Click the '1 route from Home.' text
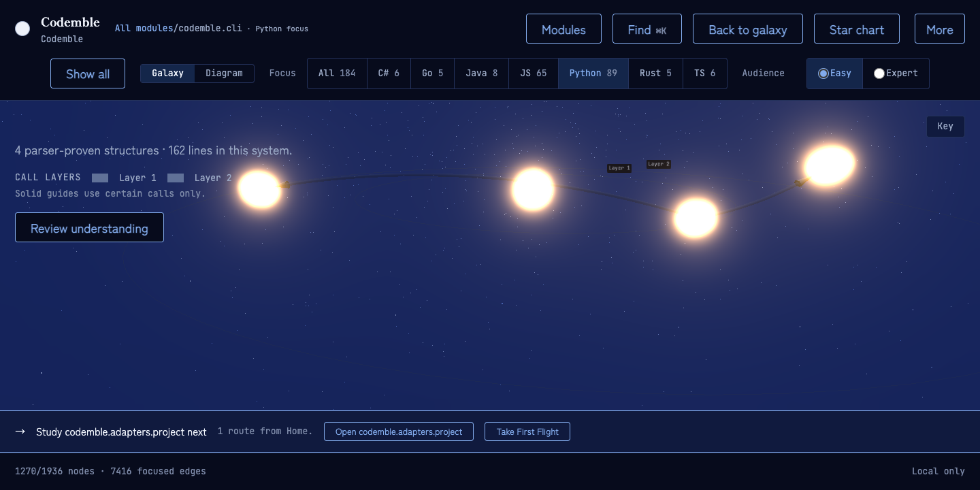Screen dimensions: 980x490 click(x=265, y=431)
